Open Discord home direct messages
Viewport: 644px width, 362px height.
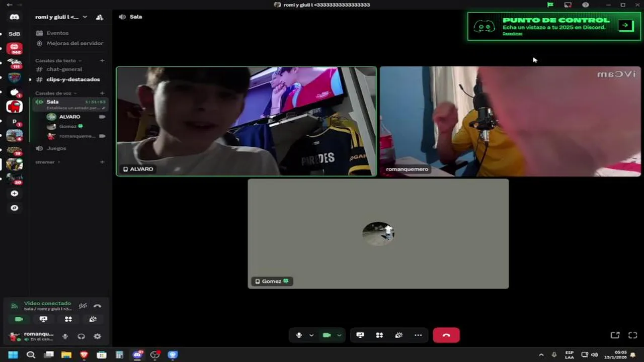[14, 17]
